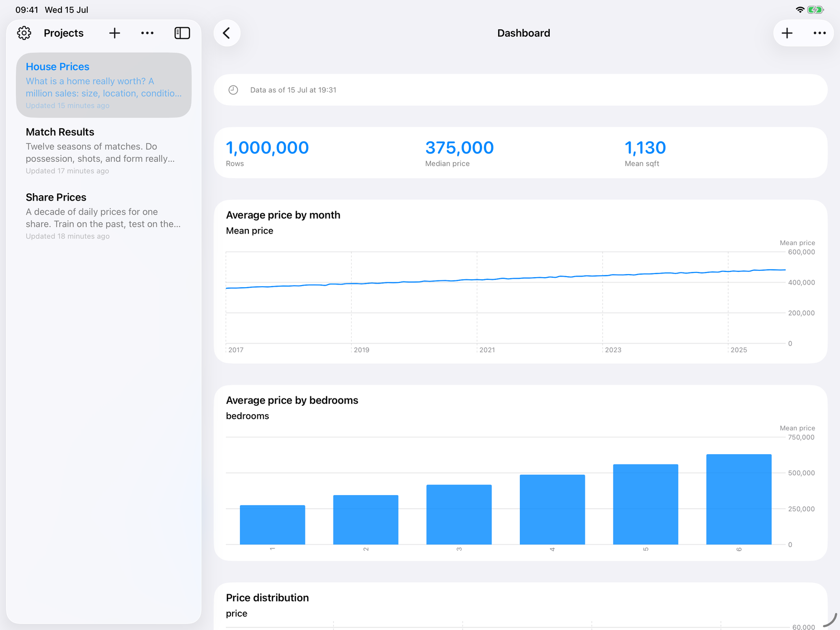840x630 pixels.
Task: Click the 1,000,000 Rows value
Action: (267, 148)
